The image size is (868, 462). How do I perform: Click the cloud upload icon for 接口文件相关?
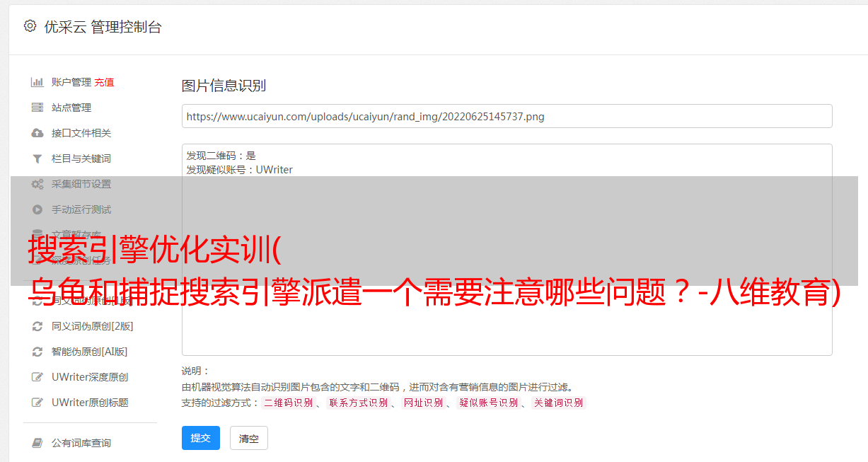(x=37, y=133)
